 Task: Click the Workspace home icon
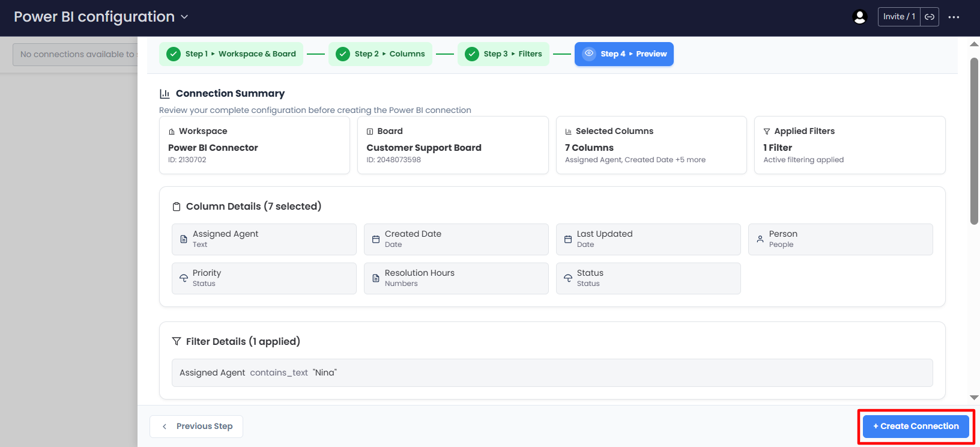pyautogui.click(x=172, y=132)
